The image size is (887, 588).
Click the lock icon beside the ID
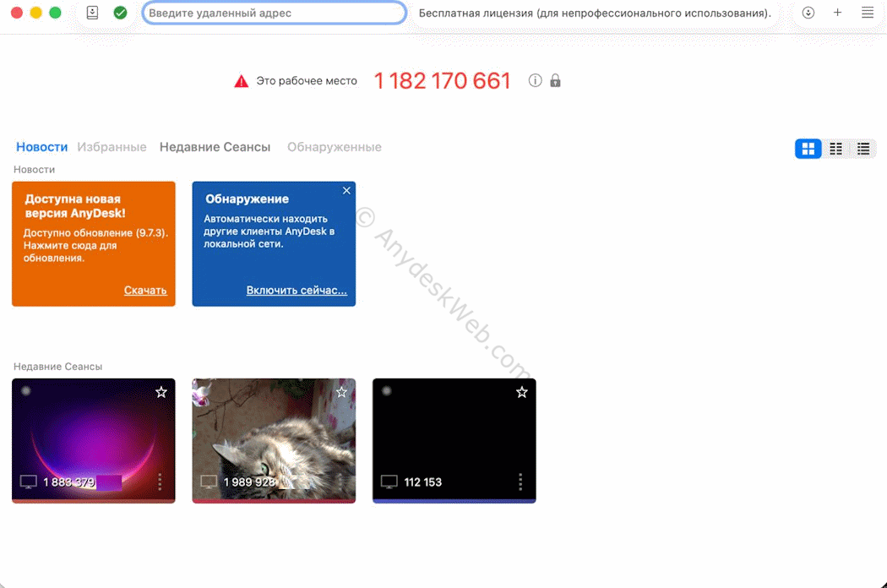556,80
